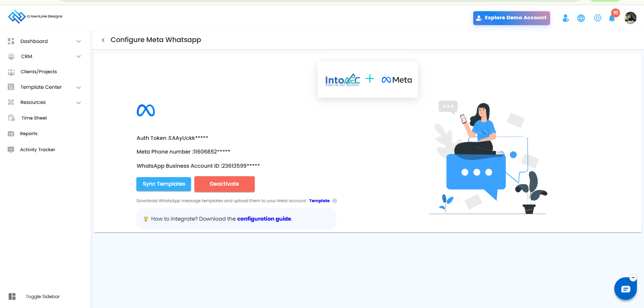Go back using the left arrow
The image size is (644, 308).
coord(103,40)
